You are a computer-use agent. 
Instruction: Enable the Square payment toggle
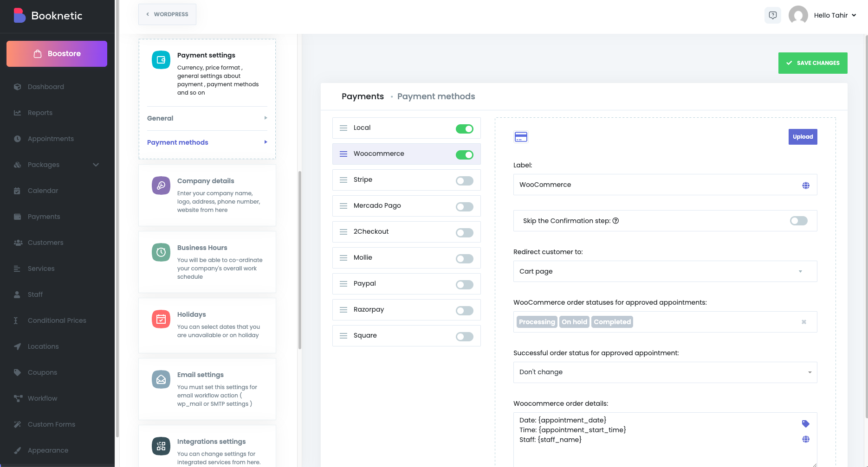(465, 337)
